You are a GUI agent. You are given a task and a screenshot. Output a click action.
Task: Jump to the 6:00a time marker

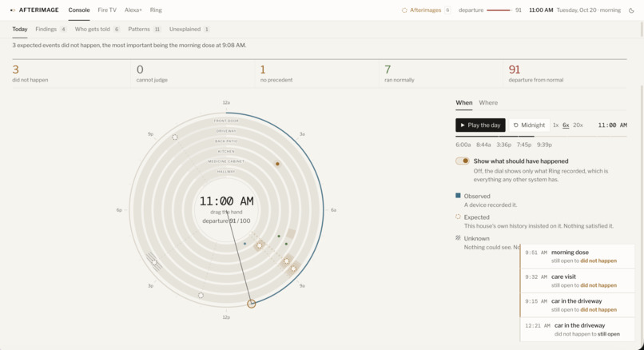[463, 145]
